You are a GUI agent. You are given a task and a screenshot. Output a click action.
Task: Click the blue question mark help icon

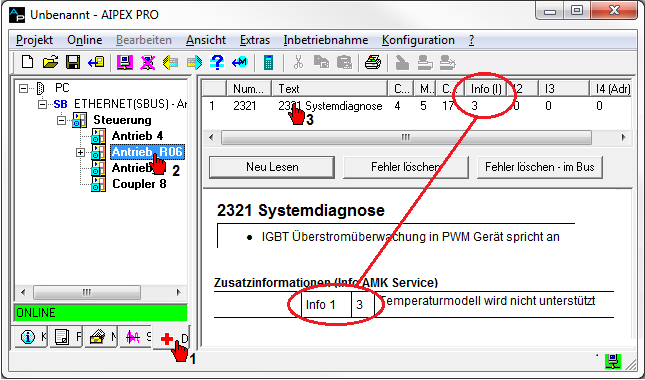tap(217, 62)
